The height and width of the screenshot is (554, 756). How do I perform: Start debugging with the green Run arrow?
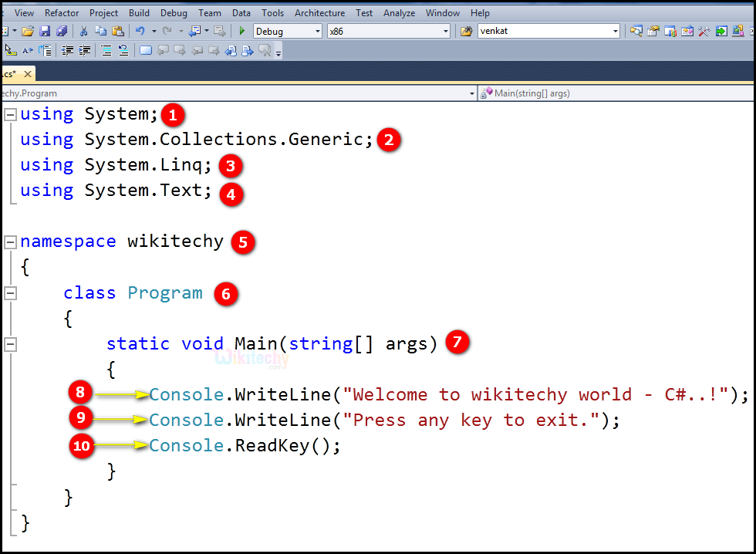pyautogui.click(x=241, y=31)
